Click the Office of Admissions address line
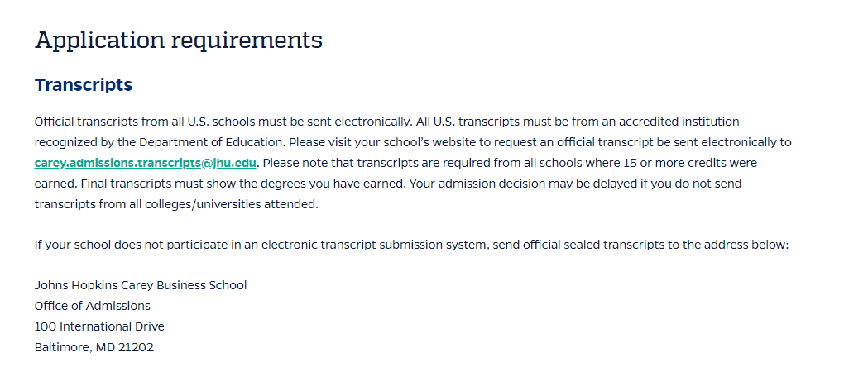 point(92,306)
